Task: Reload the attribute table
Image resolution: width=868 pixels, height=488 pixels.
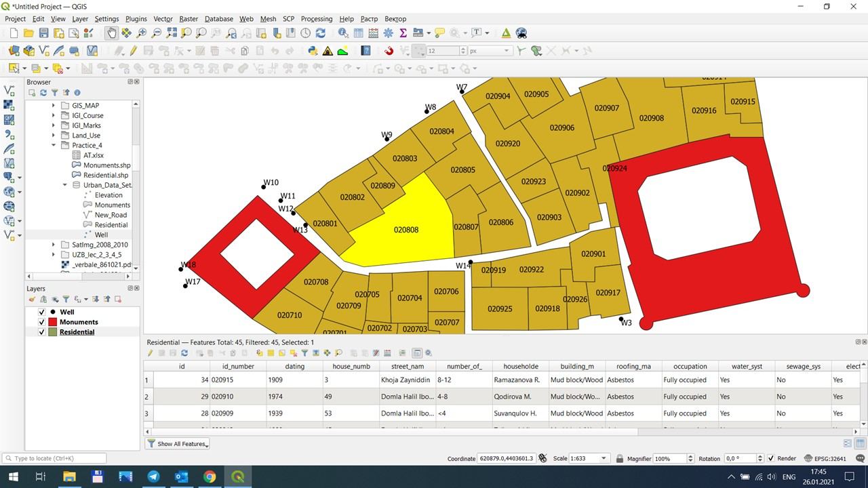Action: (x=184, y=353)
